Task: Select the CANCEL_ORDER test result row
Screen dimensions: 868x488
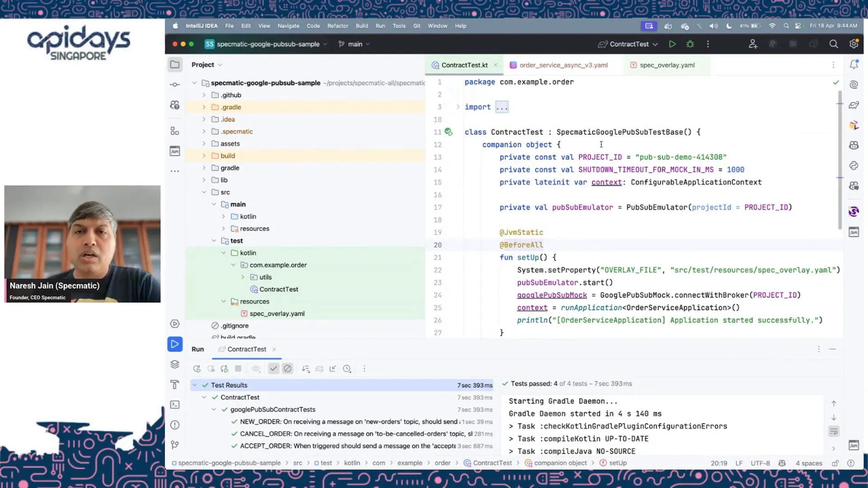Action: point(341,434)
